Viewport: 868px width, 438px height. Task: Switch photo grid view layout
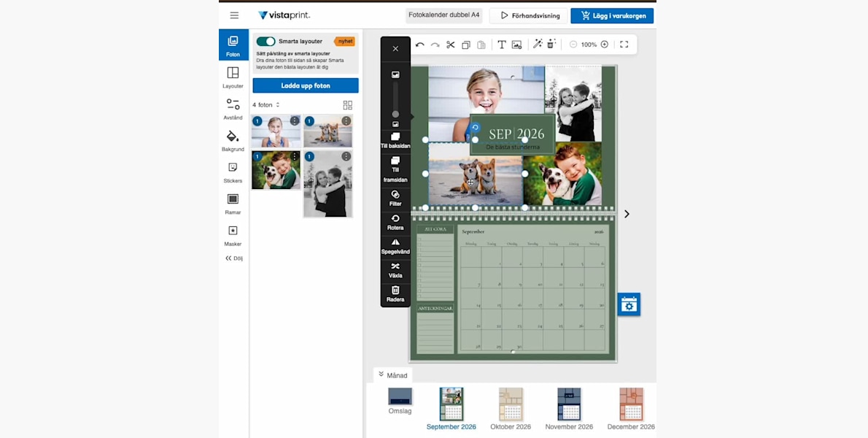[x=347, y=105]
